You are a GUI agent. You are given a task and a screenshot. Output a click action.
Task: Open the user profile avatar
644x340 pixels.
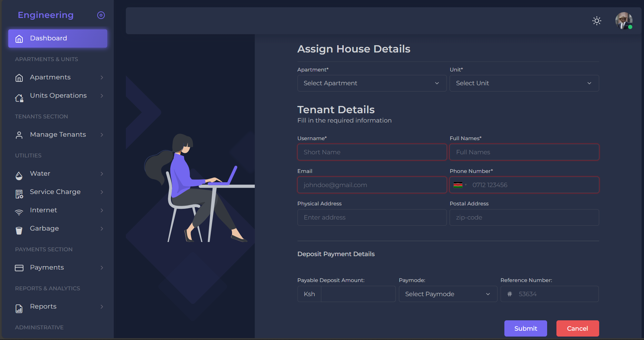point(624,21)
